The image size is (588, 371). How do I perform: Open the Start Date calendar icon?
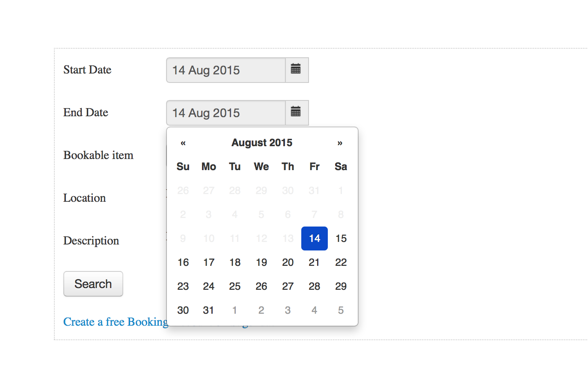296,70
